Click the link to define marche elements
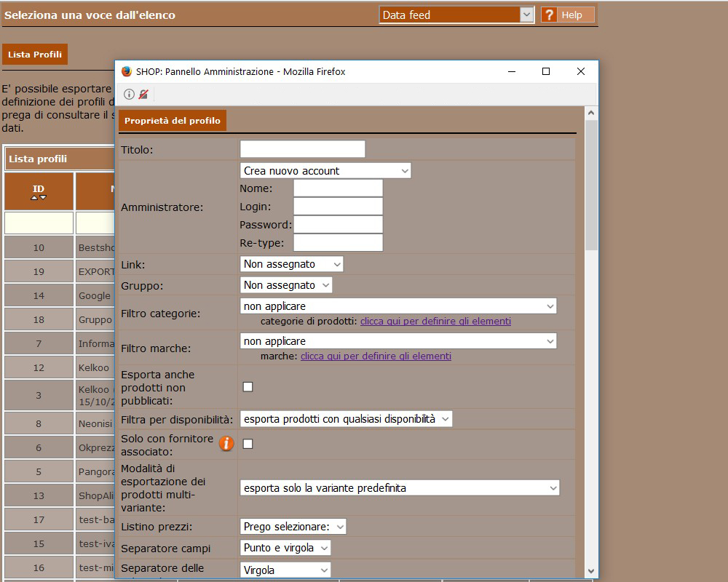This screenshot has height=582, width=728. 376,356
